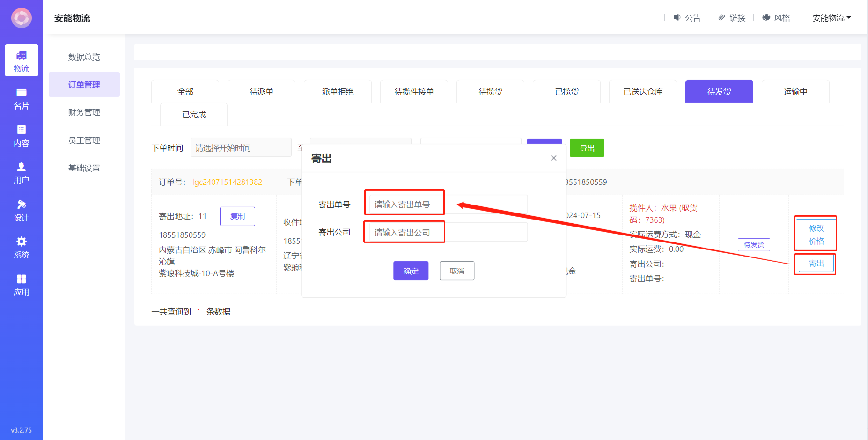Open the 请选择开始时间 date picker
Screen dimensions: 868x440
[241, 148]
